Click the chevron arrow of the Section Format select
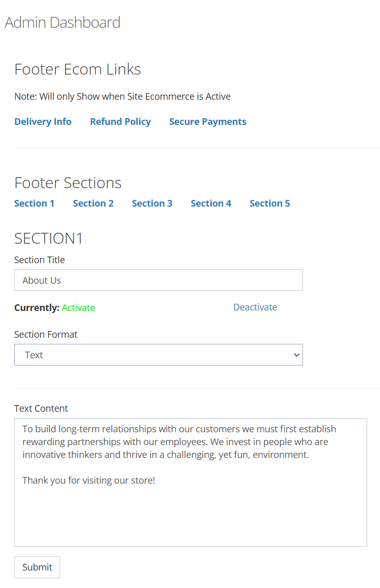The image size is (380, 588). pyautogui.click(x=296, y=355)
